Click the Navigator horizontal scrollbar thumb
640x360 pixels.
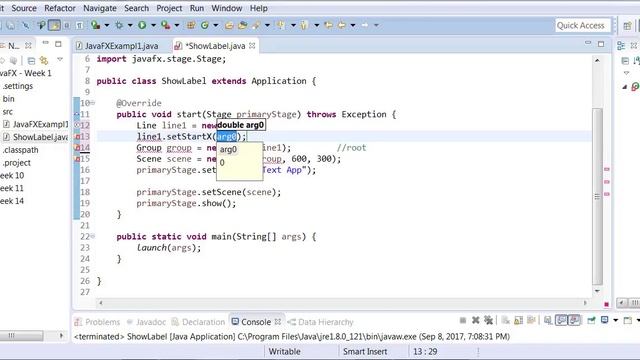pos(21,336)
